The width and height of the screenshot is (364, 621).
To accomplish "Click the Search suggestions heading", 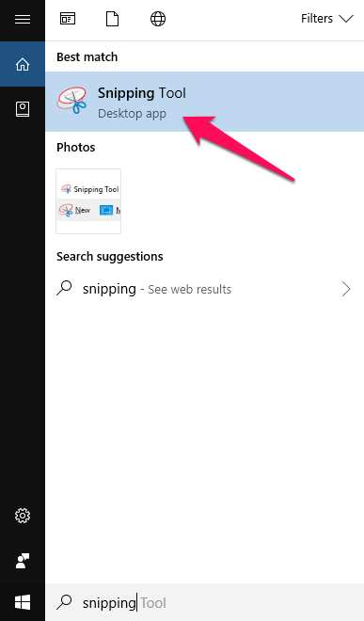I will (x=110, y=257).
